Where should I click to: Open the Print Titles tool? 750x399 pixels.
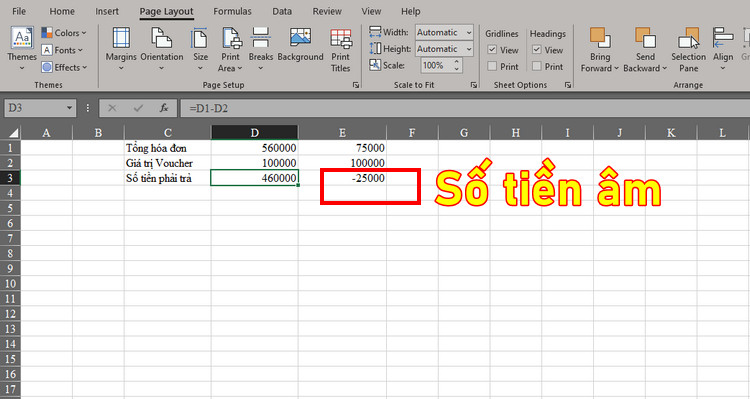(x=341, y=39)
